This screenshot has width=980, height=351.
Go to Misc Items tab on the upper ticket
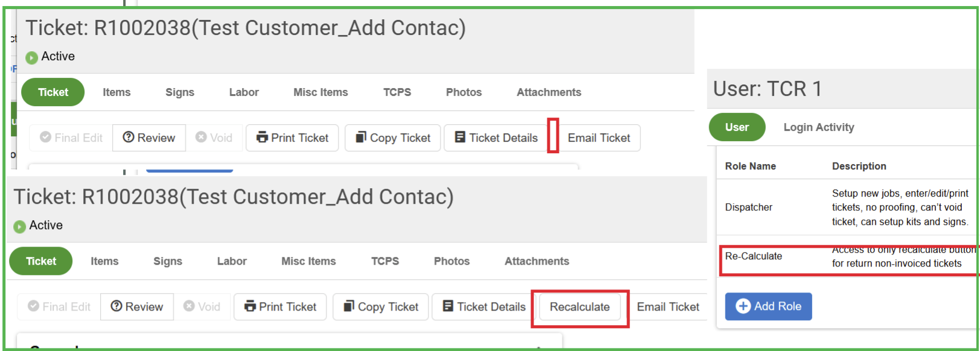(320, 92)
